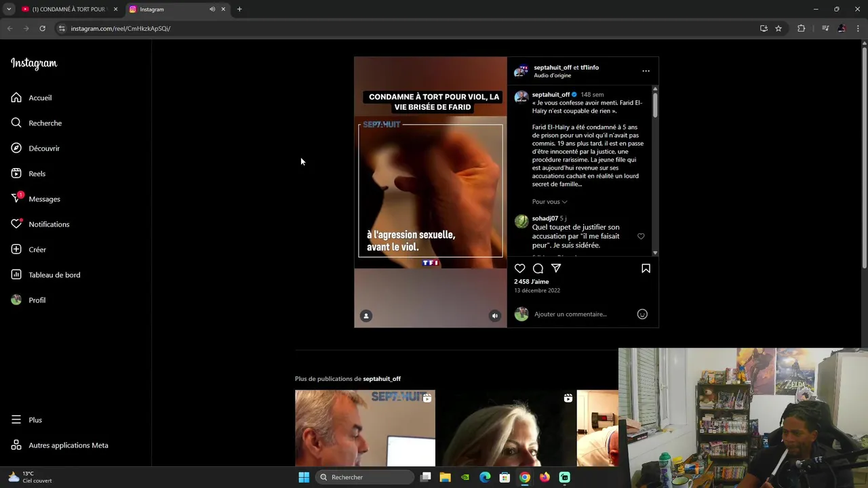Open Task View in taskbar
868x488 pixels.
425,477
